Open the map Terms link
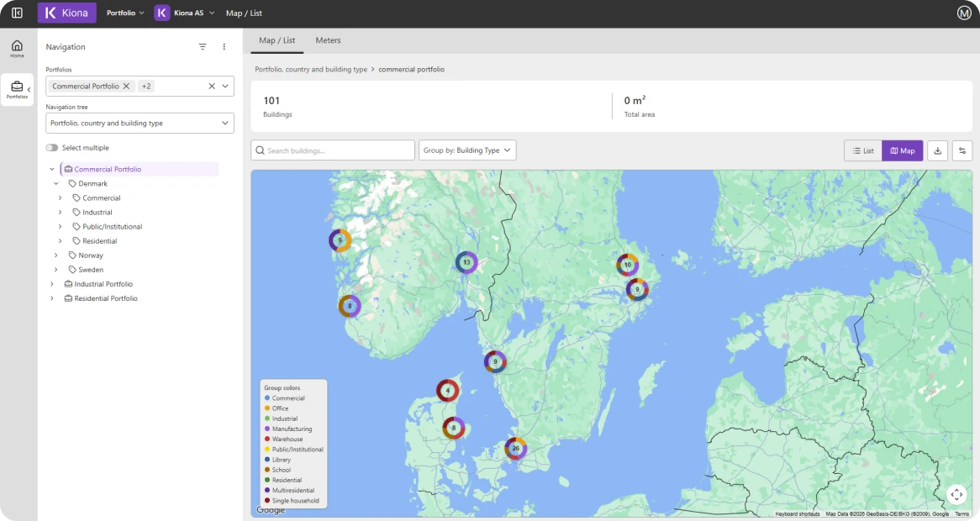This screenshot has width=980, height=521. pos(962,513)
